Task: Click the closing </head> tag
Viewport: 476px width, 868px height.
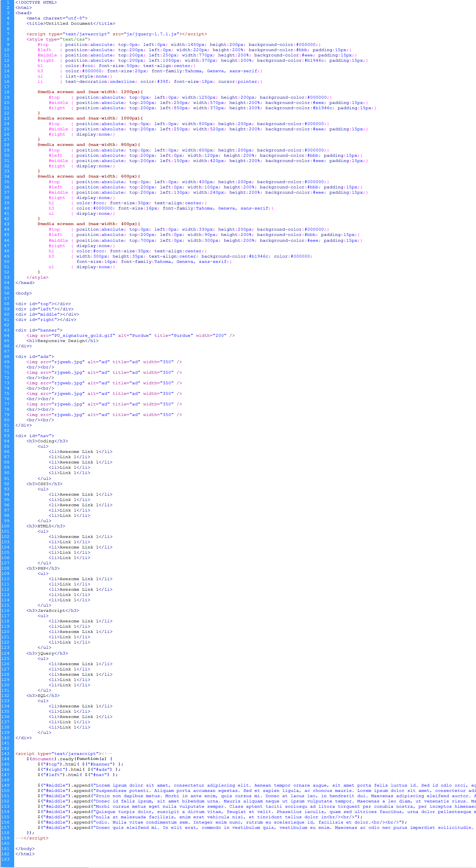Action: coord(25,283)
